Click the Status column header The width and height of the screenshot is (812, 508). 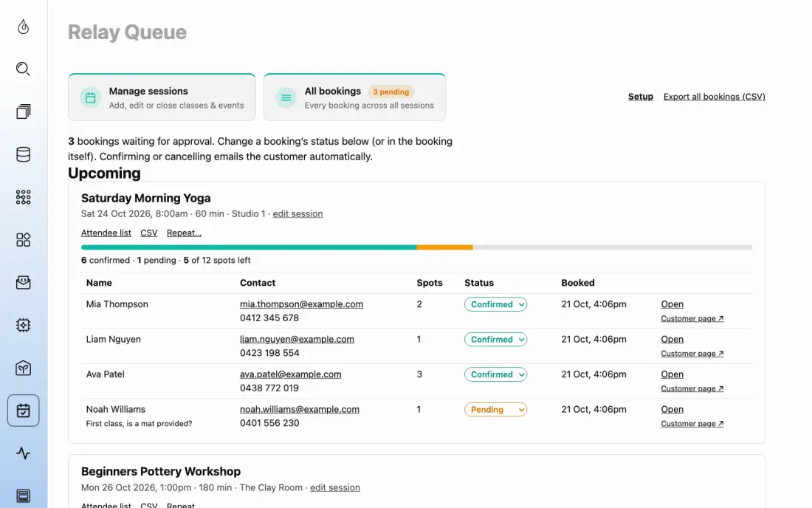479,283
